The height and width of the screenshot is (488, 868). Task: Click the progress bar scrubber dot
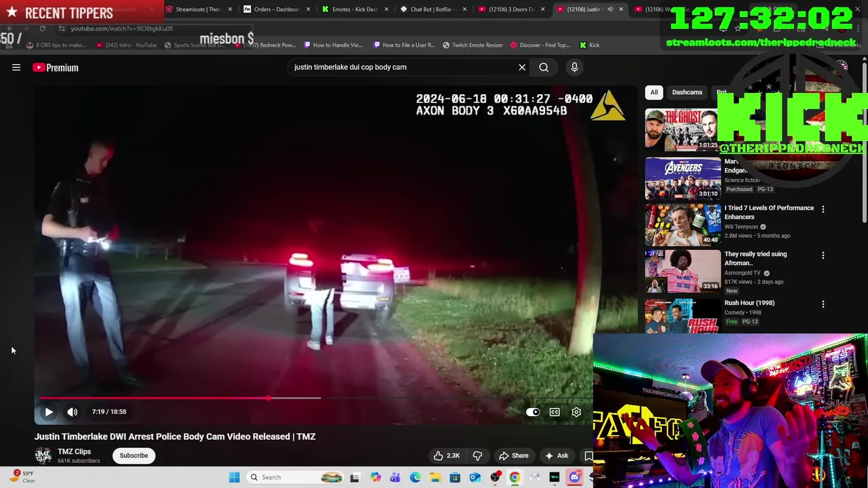269,398
